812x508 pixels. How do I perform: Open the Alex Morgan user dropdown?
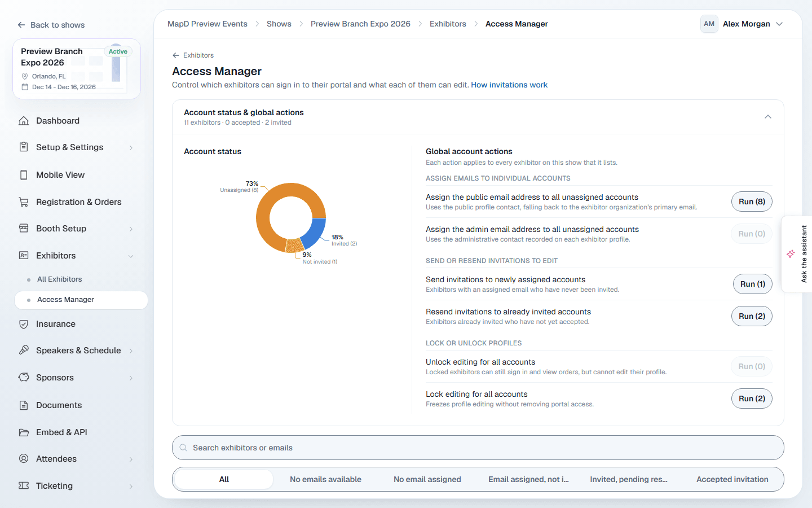pyautogui.click(x=742, y=24)
